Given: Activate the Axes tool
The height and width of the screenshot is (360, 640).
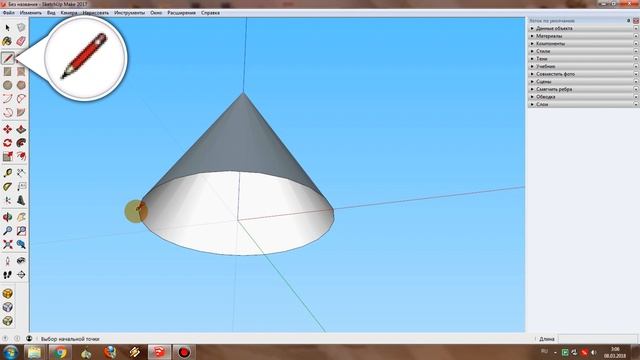Looking at the screenshot, I should pyautogui.click(x=7, y=200).
